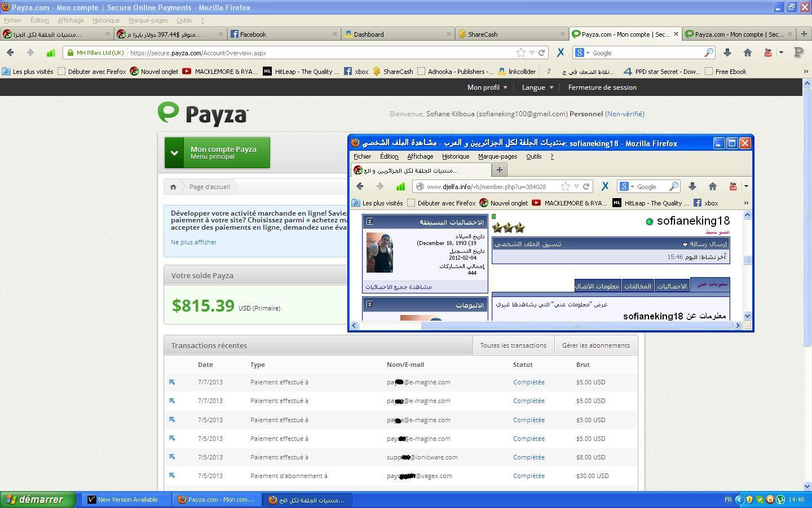Click the green signal bars icon in main toolbar
The height and width of the screenshot is (508, 812).
pyautogui.click(x=50, y=52)
